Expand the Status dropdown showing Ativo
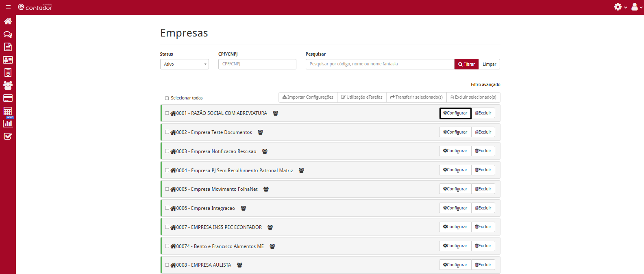The image size is (644, 274). click(x=184, y=64)
